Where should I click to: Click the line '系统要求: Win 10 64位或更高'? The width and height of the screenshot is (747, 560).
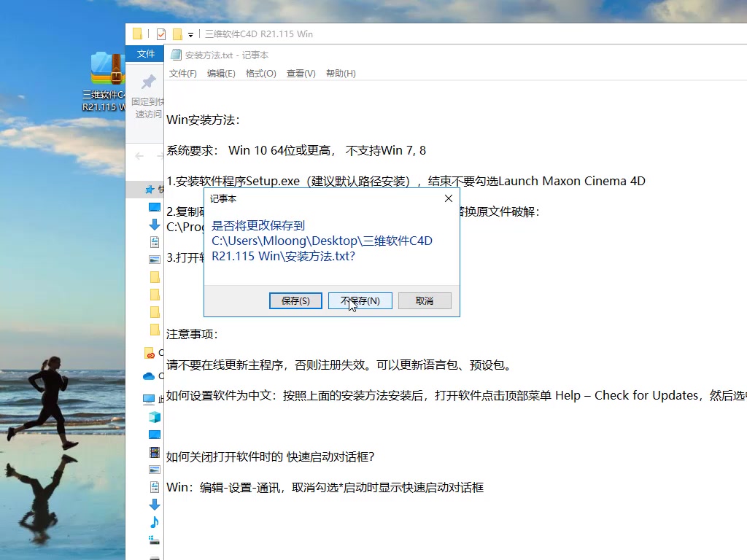tap(296, 150)
